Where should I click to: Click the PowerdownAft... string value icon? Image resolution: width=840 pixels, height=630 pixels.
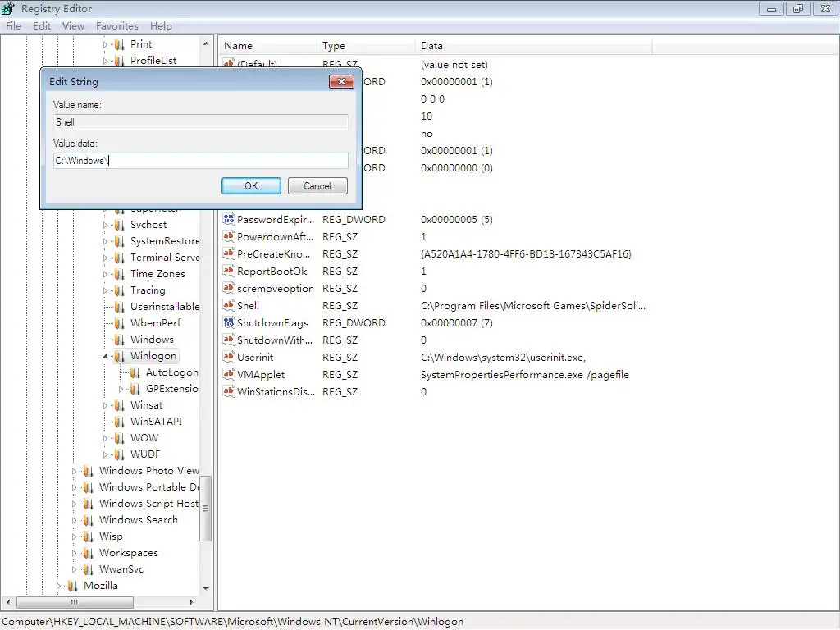pyautogui.click(x=229, y=236)
